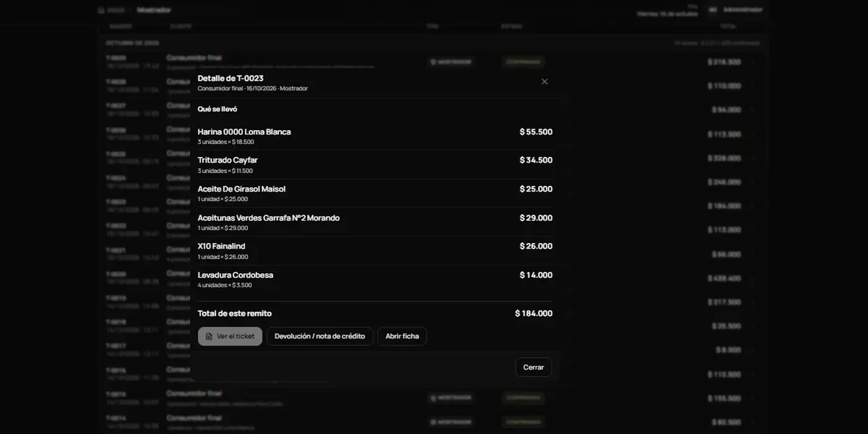Expand the background row totaling $ 438.400

click(752, 278)
